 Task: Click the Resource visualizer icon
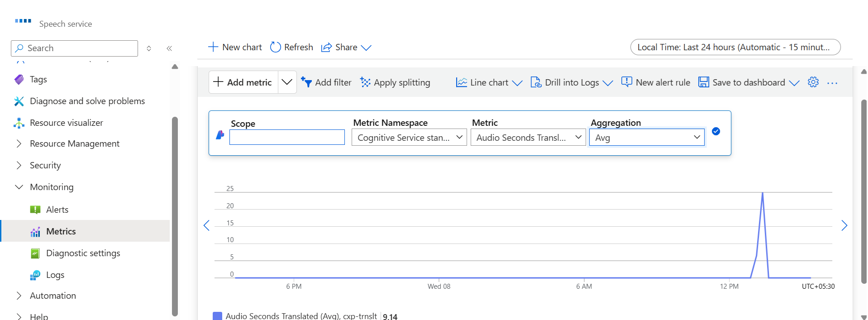click(19, 123)
